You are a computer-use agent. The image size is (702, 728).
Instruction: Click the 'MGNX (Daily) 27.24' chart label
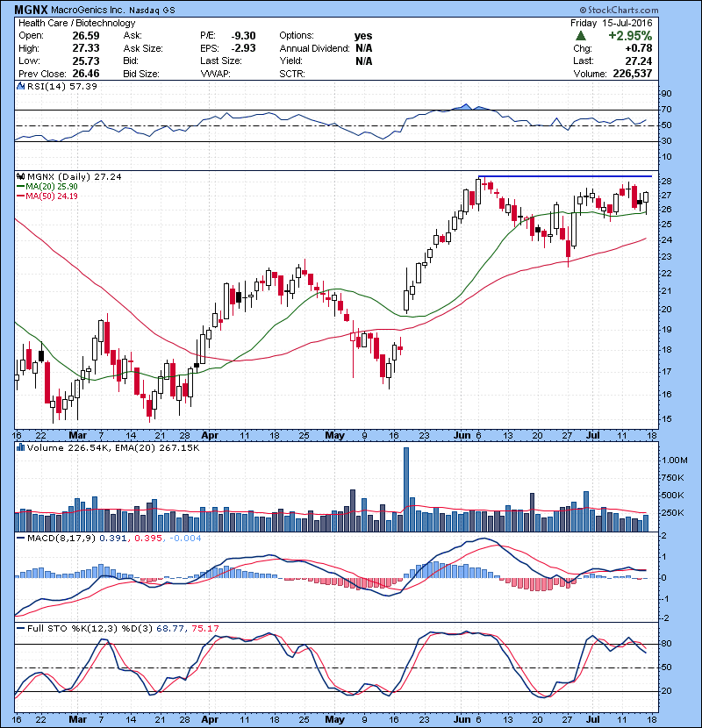coord(75,176)
